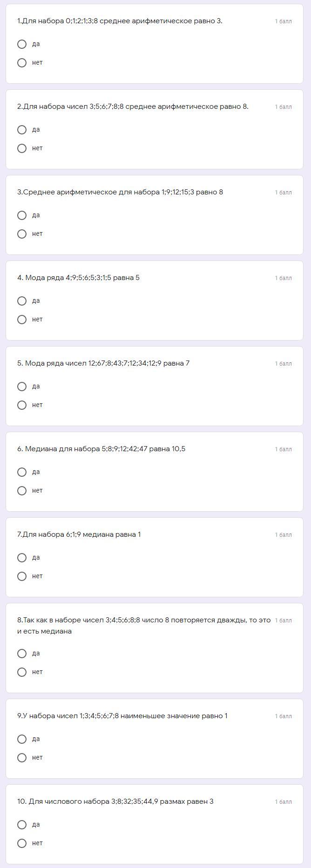The height and width of the screenshot is (868, 311).
Task: Choose 'да' for question 2 mean equals 8
Action: (x=22, y=130)
